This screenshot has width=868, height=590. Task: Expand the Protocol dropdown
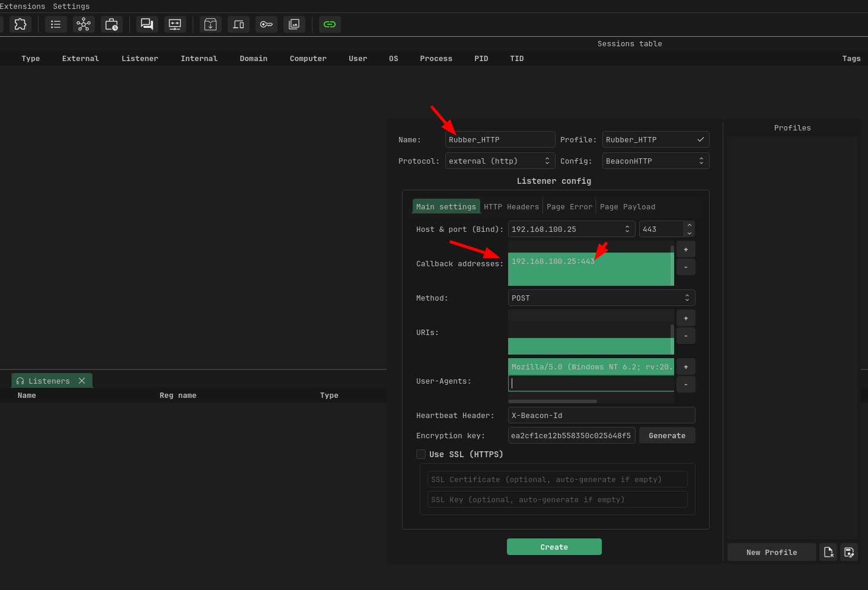point(500,161)
